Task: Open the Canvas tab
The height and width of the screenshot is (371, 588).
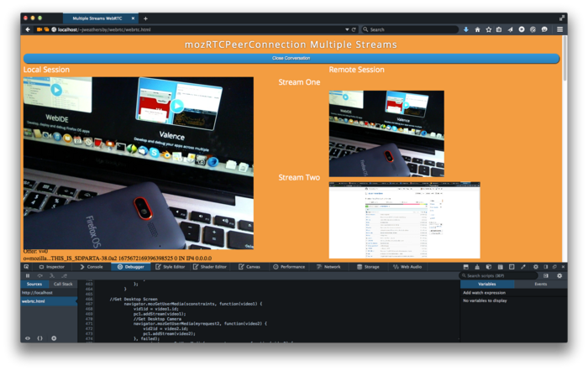Action: tap(249, 267)
